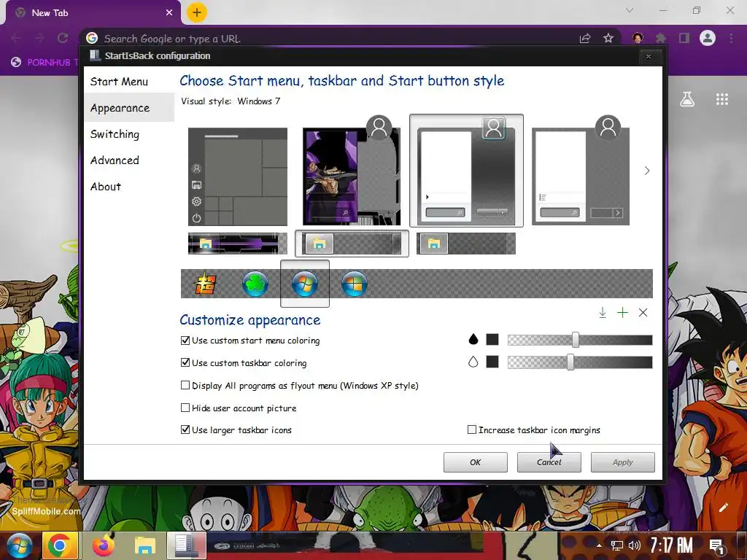Add a custom style with the plus icon
This screenshot has height=560, width=747.
pyautogui.click(x=622, y=313)
